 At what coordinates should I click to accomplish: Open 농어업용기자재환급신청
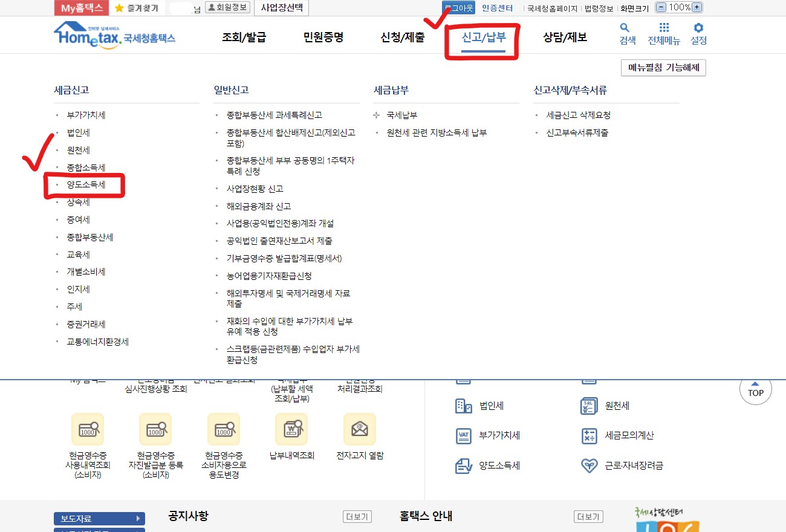click(x=269, y=276)
